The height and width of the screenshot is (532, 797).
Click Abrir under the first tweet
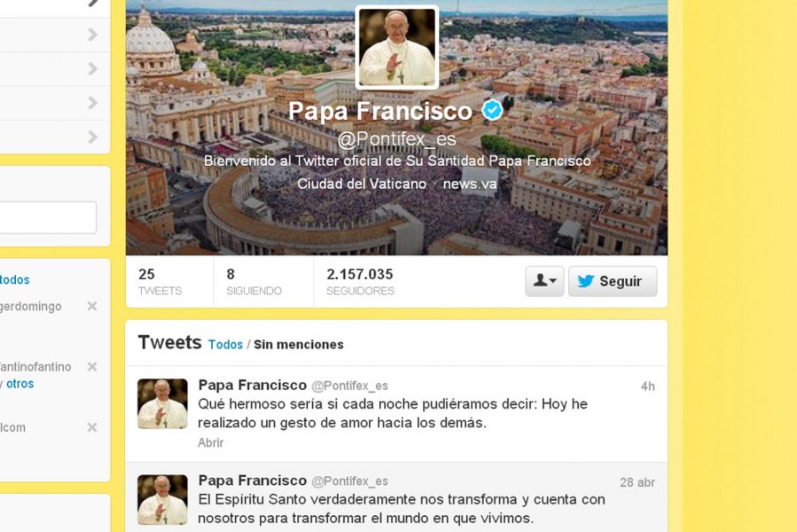point(210,442)
